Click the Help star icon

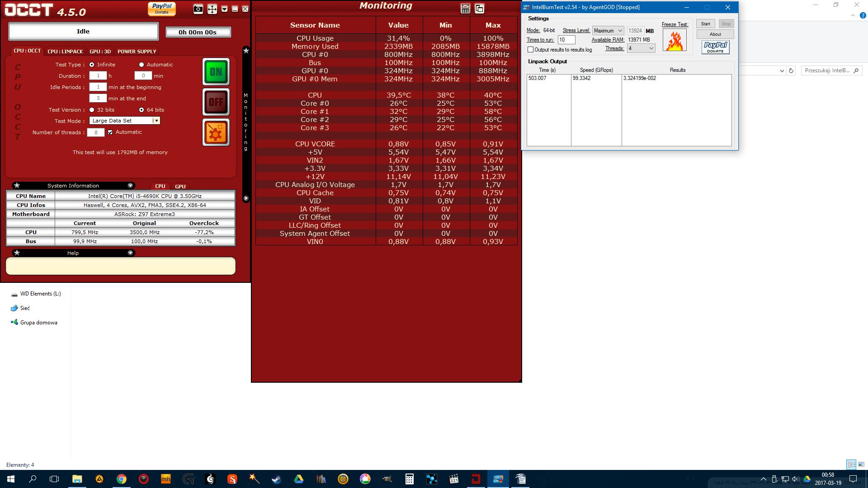click(17, 253)
